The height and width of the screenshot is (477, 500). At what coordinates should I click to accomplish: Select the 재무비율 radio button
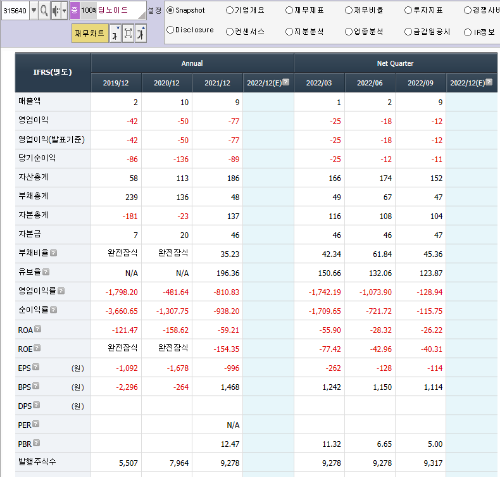pos(349,10)
